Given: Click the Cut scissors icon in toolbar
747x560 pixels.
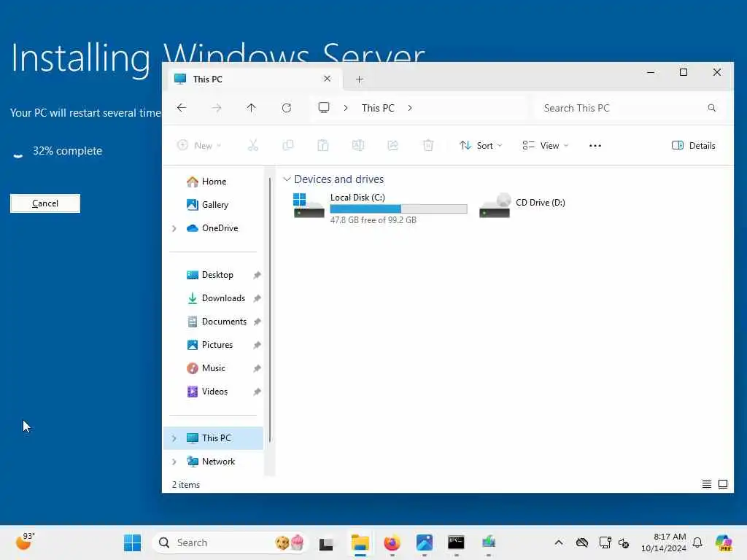Looking at the screenshot, I should [253, 145].
